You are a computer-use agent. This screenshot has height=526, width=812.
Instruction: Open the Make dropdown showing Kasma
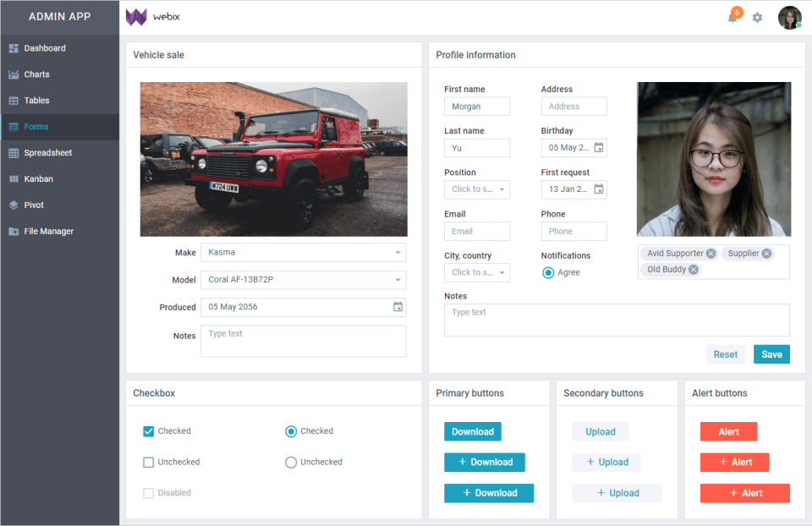click(x=302, y=253)
